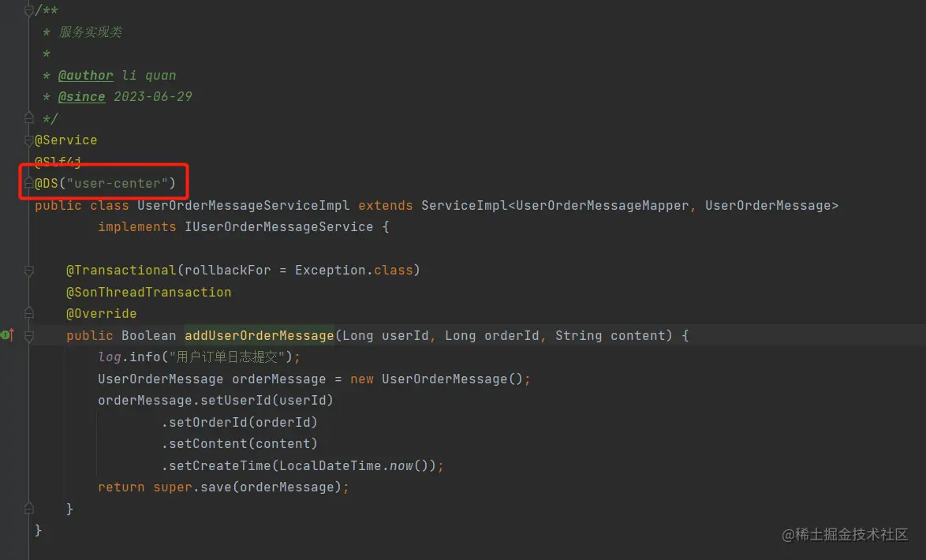926x560 pixels.
Task: Click the .setOrderId(orderId) call
Action: tap(239, 422)
